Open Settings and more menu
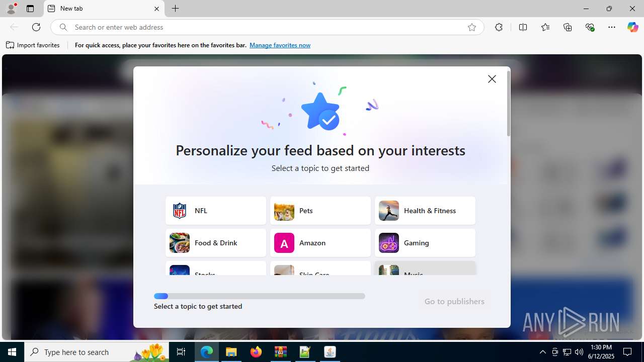 tap(612, 27)
